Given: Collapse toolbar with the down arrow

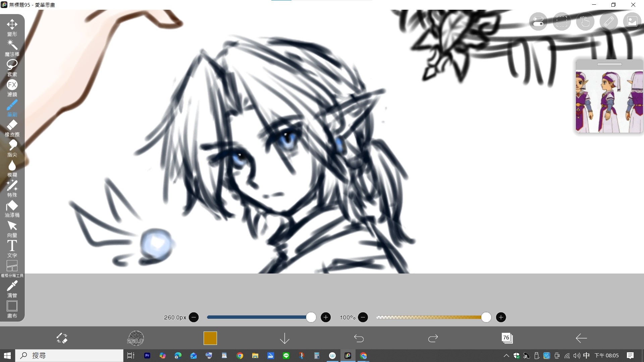Looking at the screenshot, I should coord(284,338).
